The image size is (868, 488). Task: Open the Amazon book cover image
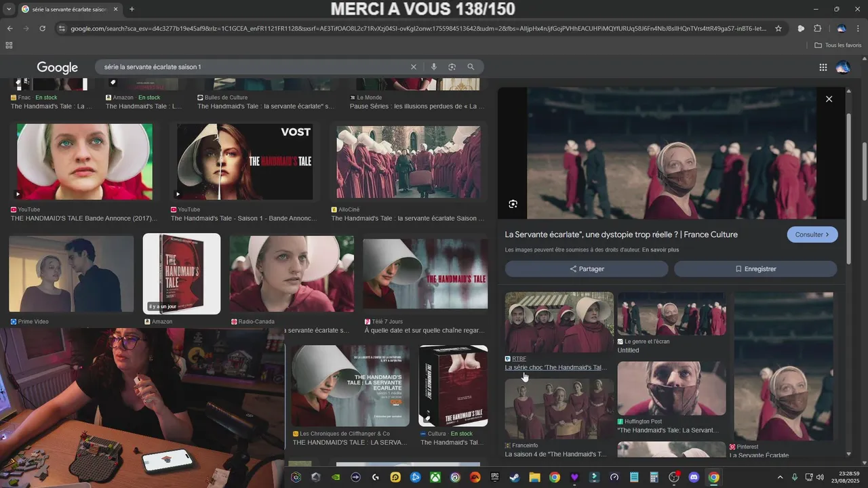click(182, 274)
